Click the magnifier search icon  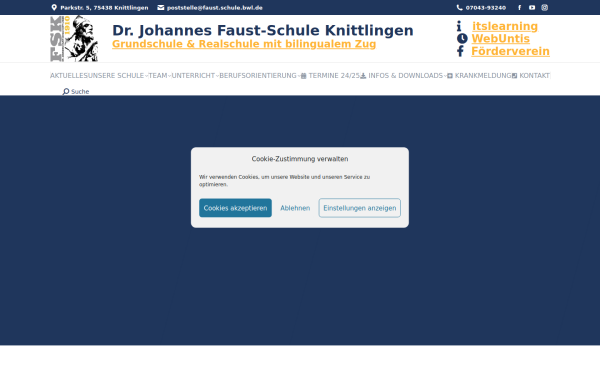(66, 91)
